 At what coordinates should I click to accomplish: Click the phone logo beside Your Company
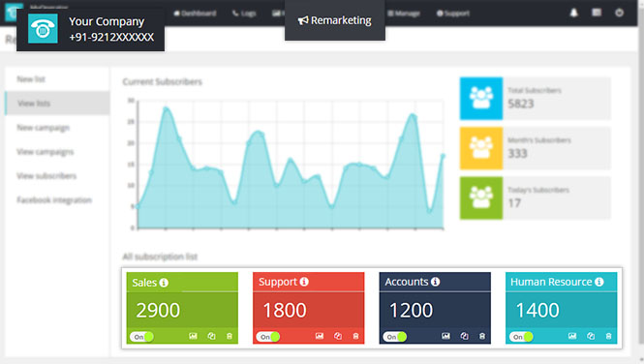[43, 28]
